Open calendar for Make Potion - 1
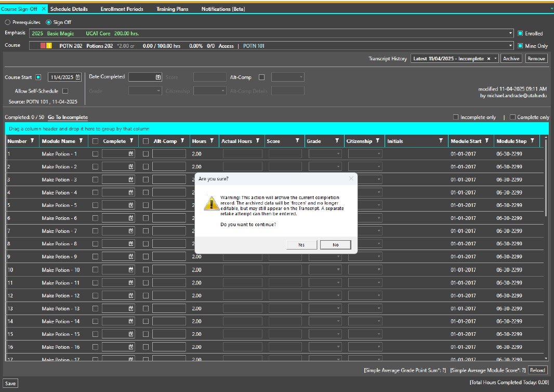 point(131,154)
